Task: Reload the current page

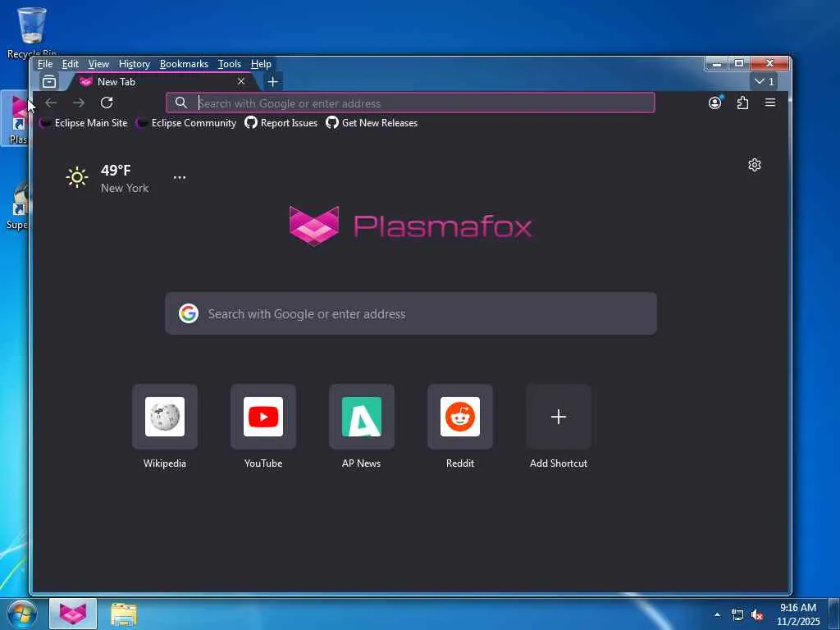Action: (107, 103)
